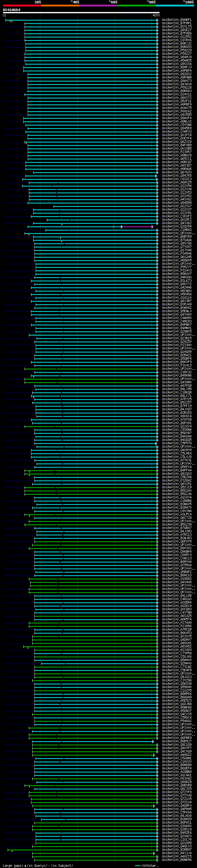Select the UniRef100_A5ANS5 label
197x868 pixels.
click(176, 60)
